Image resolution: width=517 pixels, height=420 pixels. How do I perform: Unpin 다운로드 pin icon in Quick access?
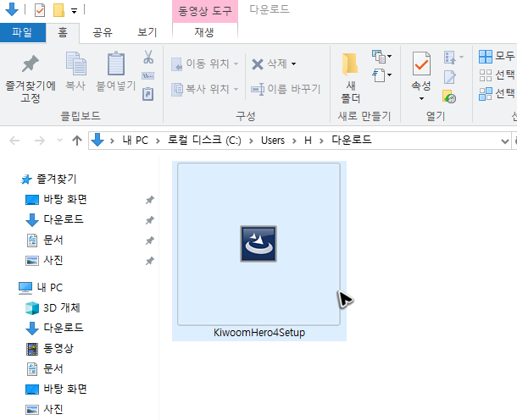(x=150, y=220)
